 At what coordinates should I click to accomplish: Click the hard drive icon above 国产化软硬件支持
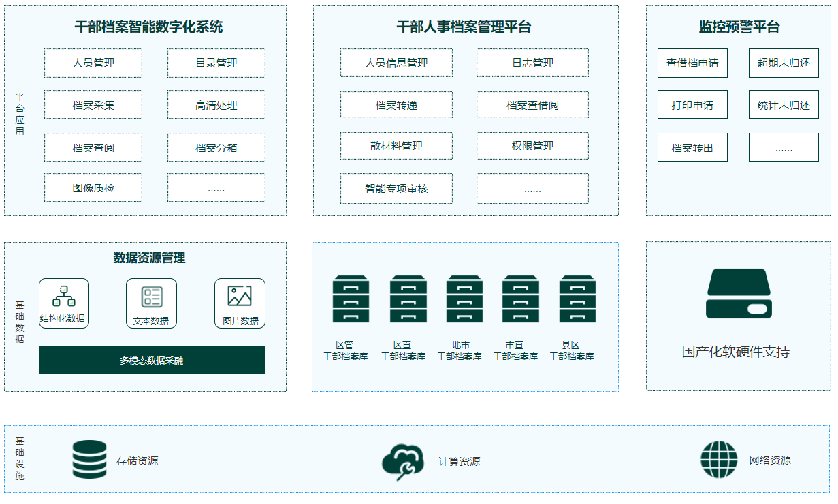tap(739, 294)
